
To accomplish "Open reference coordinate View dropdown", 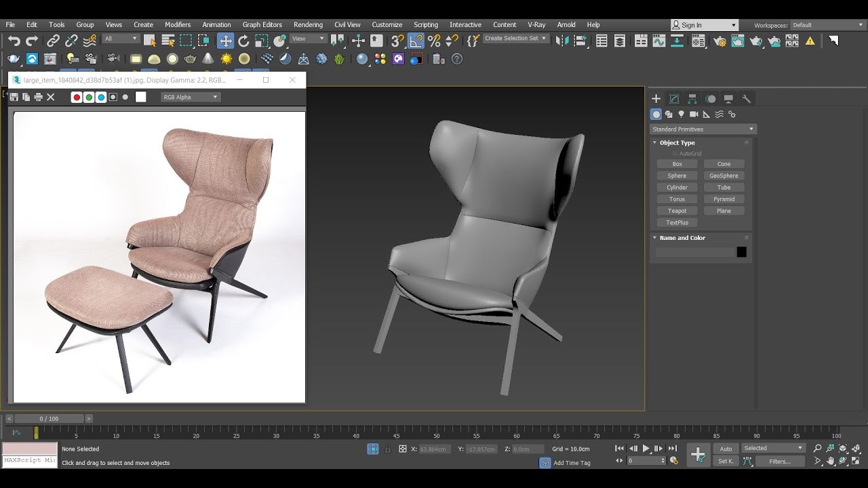I will (309, 39).
